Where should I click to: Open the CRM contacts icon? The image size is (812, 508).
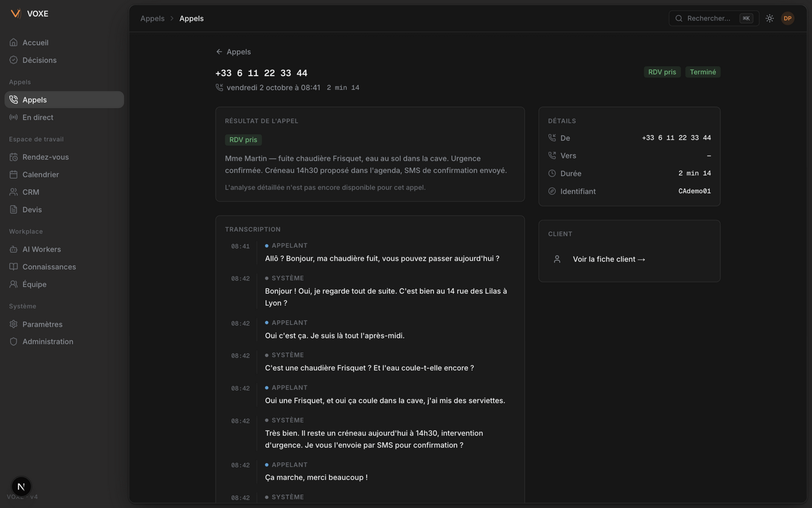[14, 192]
